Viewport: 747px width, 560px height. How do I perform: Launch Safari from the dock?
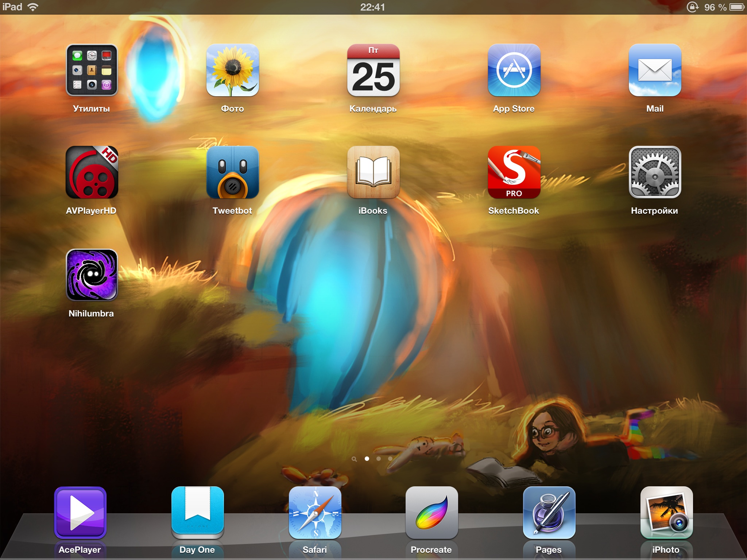pyautogui.click(x=315, y=513)
